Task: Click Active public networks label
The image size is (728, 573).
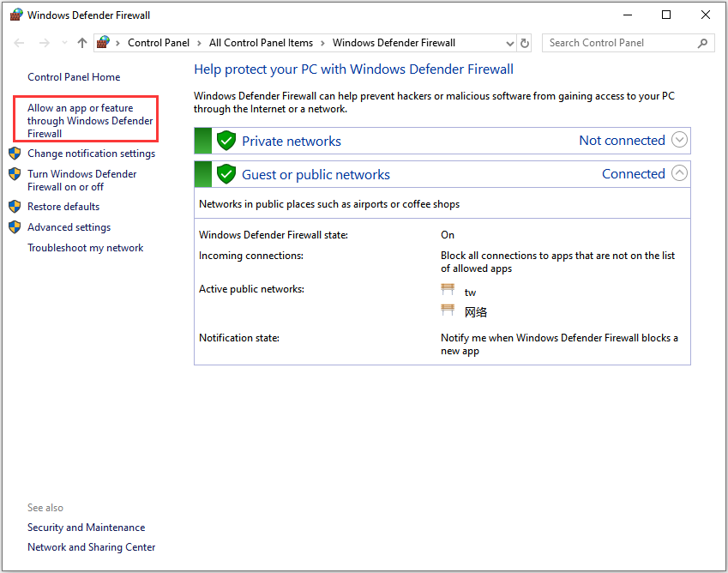Action: 251,289
